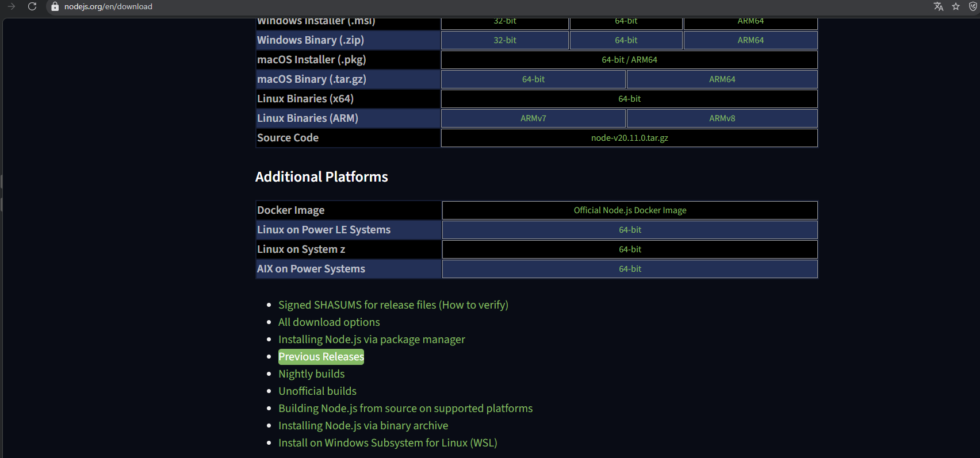The width and height of the screenshot is (980, 458).
Task: Download Linux Binaries (x64) 64-bit
Action: [629, 99]
